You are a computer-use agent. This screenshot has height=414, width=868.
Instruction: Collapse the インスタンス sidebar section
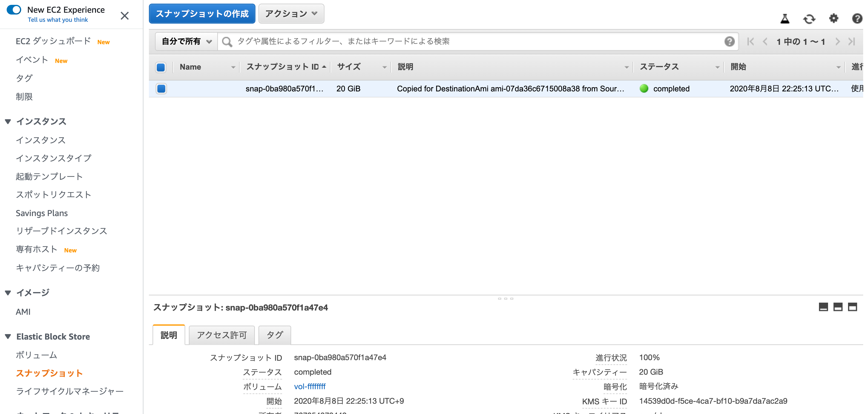coord(8,121)
